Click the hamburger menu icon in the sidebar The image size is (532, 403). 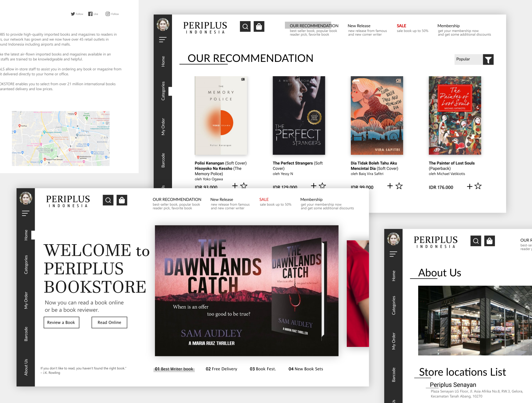click(162, 39)
